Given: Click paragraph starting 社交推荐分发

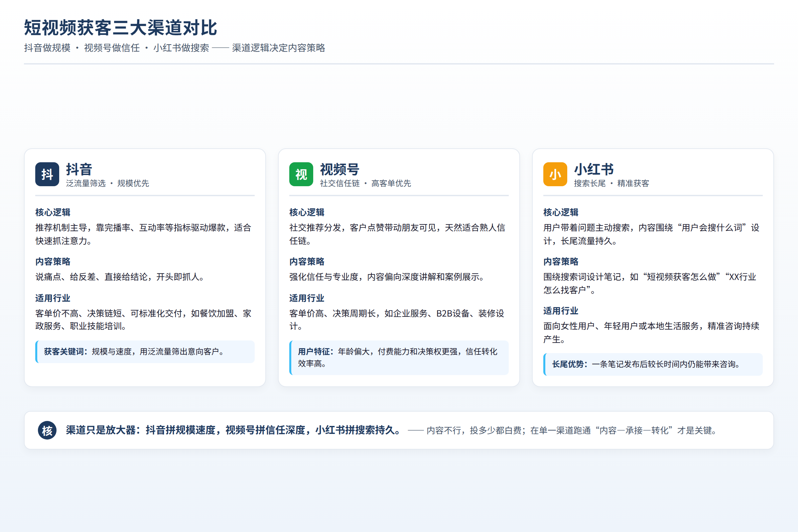Looking at the screenshot, I should click(397, 234).
